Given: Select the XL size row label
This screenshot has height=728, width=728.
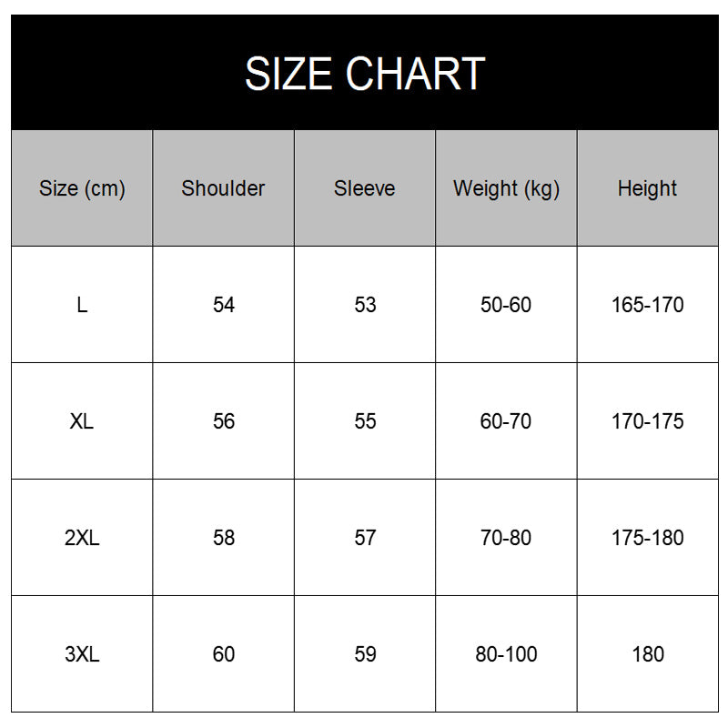Looking at the screenshot, I should (x=82, y=421).
